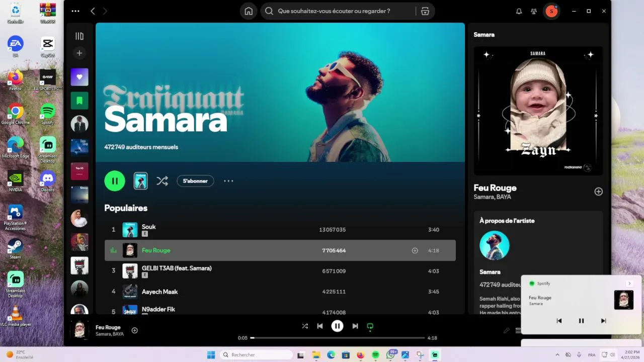Skip to previous track in player bar
Viewport: 644px width, 362px height.
(320, 326)
